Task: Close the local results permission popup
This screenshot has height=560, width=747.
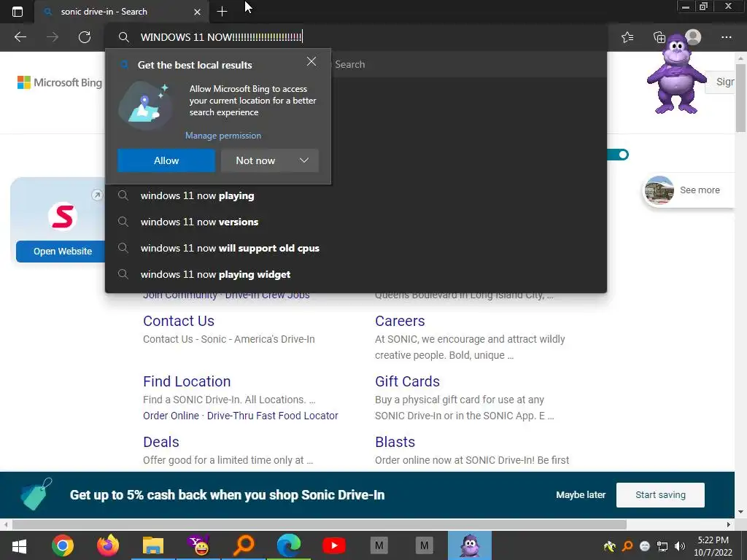Action: click(311, 61)
